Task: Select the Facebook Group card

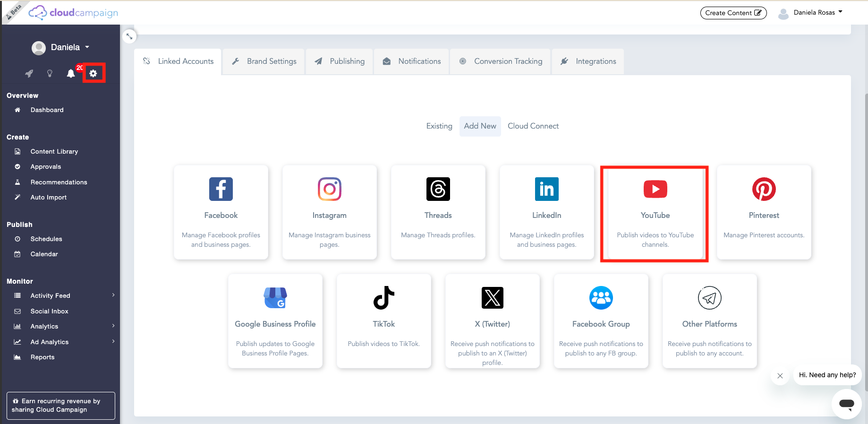Action: [601, 321]
